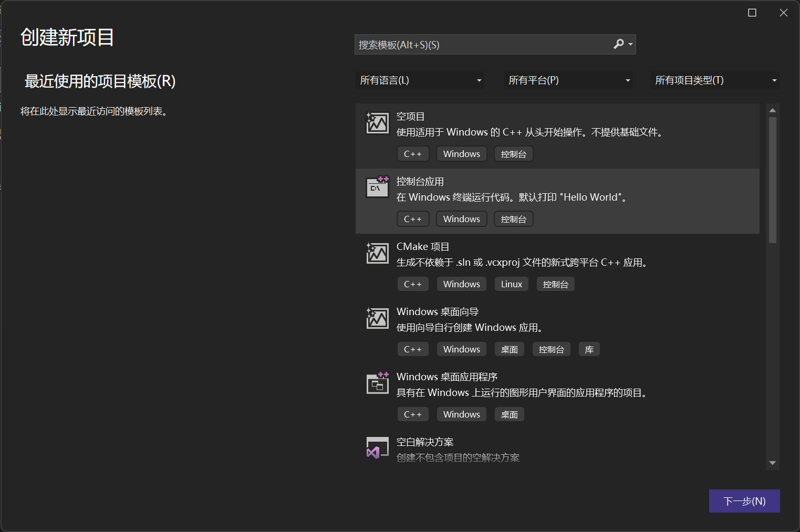
Task: Click the Windows tag under 空项目
Action: pyautogui.click(x=462, y=154)
